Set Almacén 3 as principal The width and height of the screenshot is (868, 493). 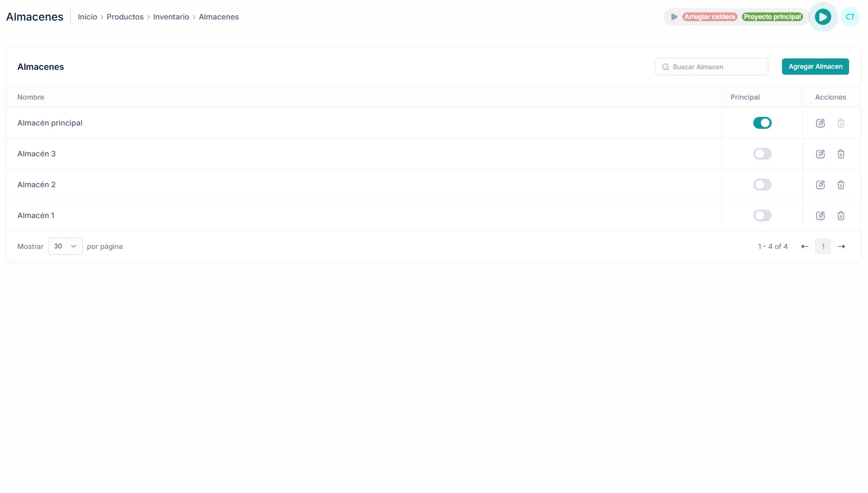pos(762,154)
